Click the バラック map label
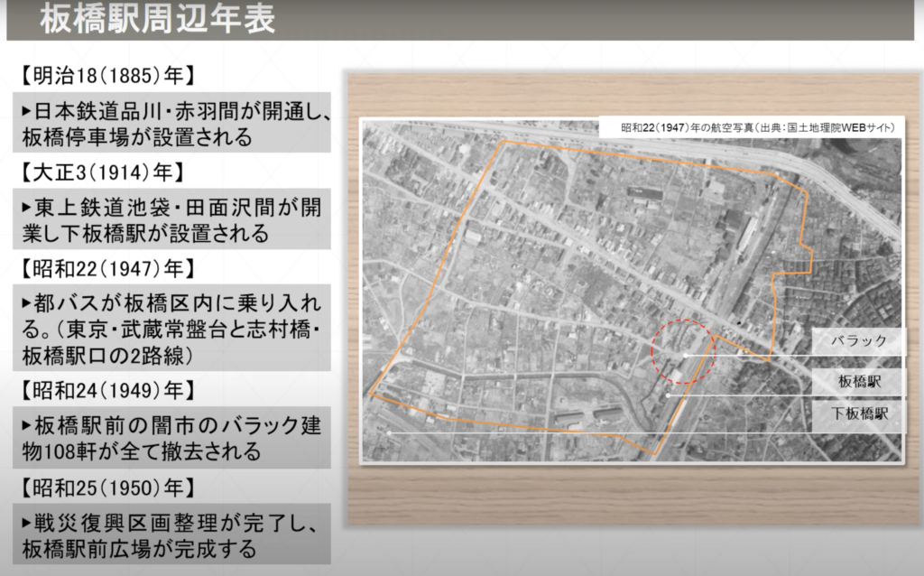The image size is (924, 576). point(859,340)
